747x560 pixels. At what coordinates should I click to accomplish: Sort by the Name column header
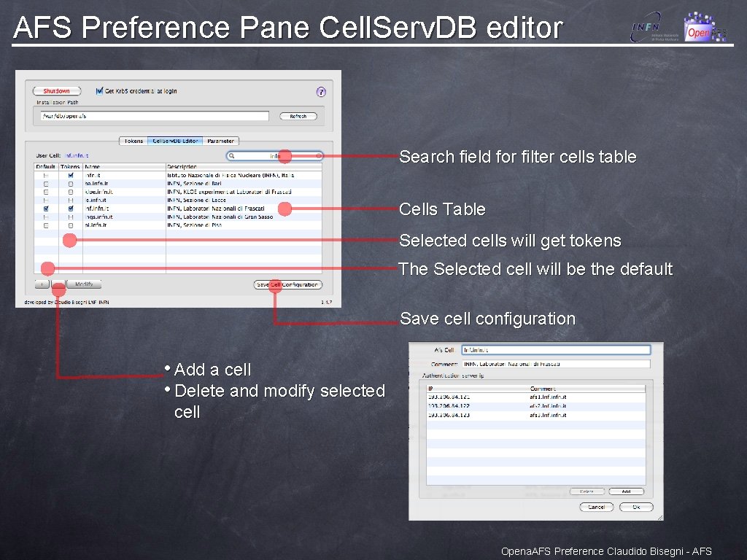(124, 167)
